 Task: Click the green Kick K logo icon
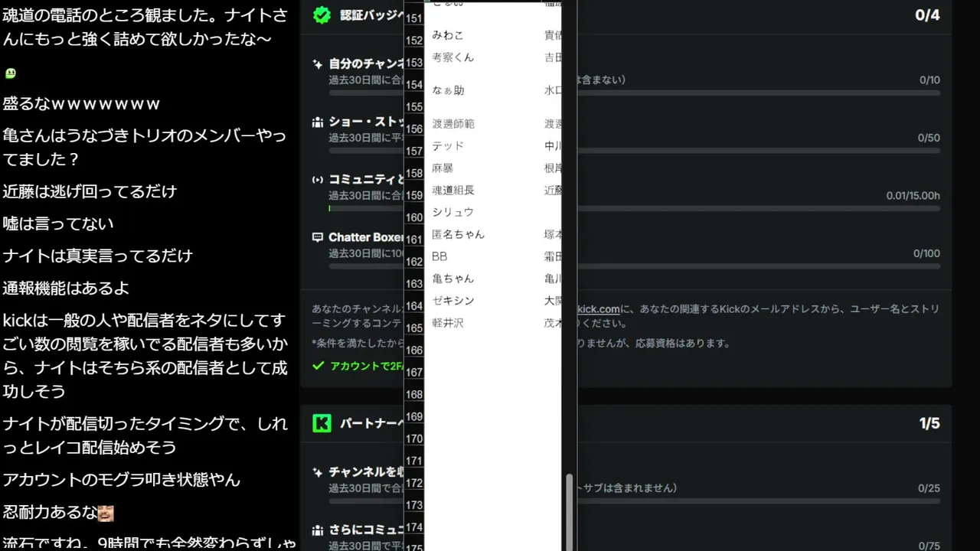322,423
